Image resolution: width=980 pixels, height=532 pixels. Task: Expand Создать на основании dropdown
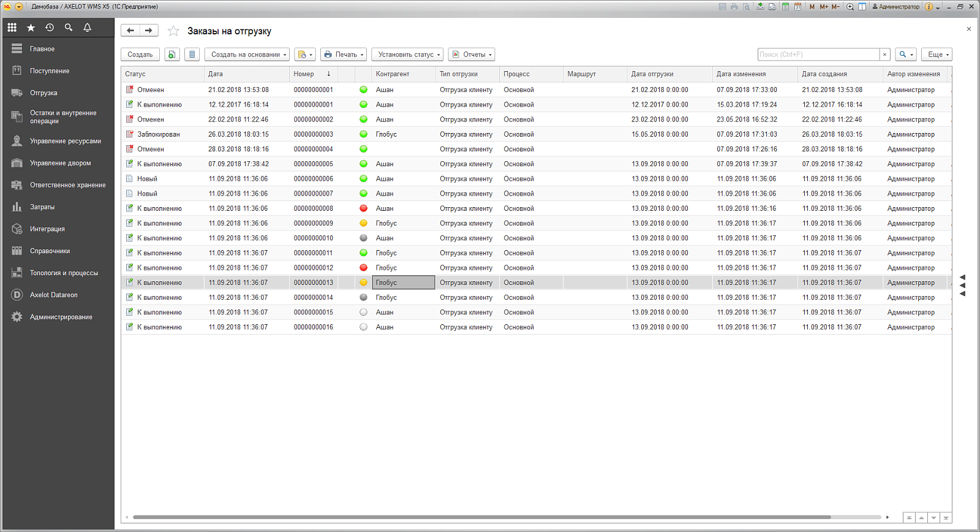click(247, 55)
